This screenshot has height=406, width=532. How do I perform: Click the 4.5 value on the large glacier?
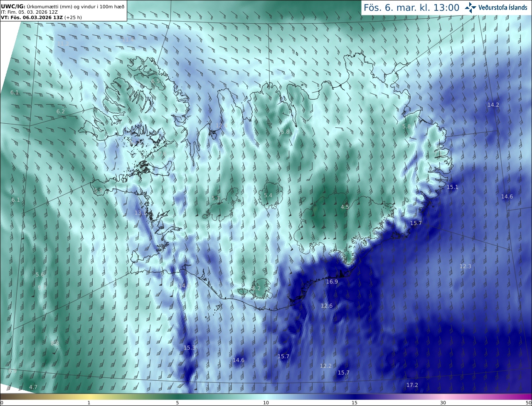(x=345, y=207)
